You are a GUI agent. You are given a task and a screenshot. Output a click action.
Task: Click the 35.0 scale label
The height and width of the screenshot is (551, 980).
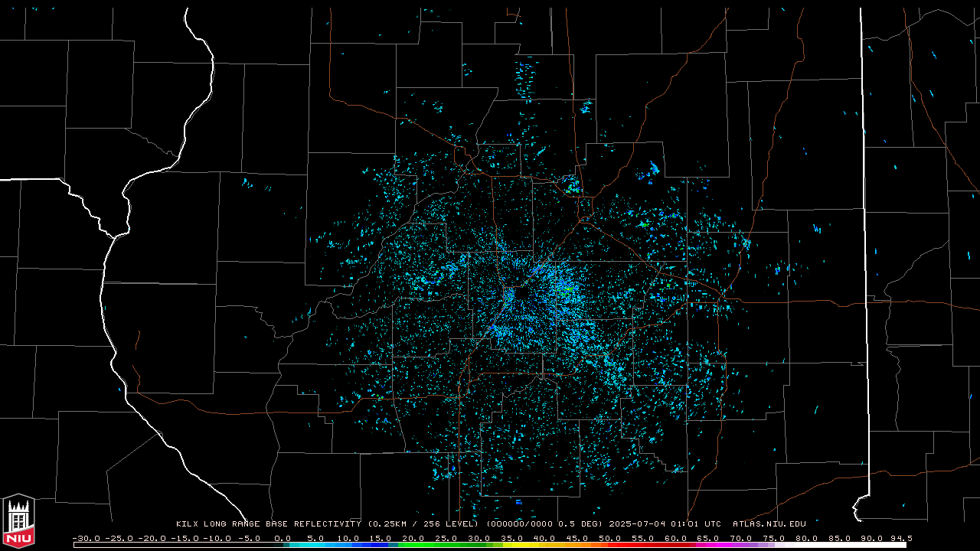pos(511,539)
